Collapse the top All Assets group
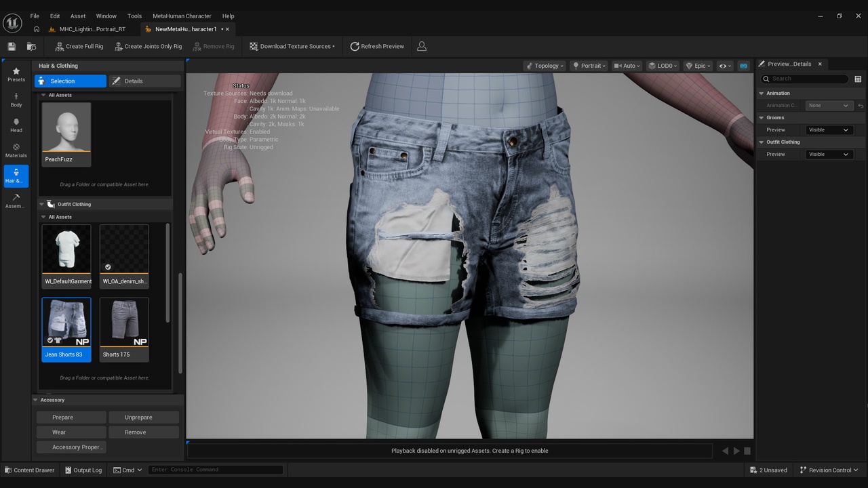Screen dimensions: 868x488 point(43,95)
